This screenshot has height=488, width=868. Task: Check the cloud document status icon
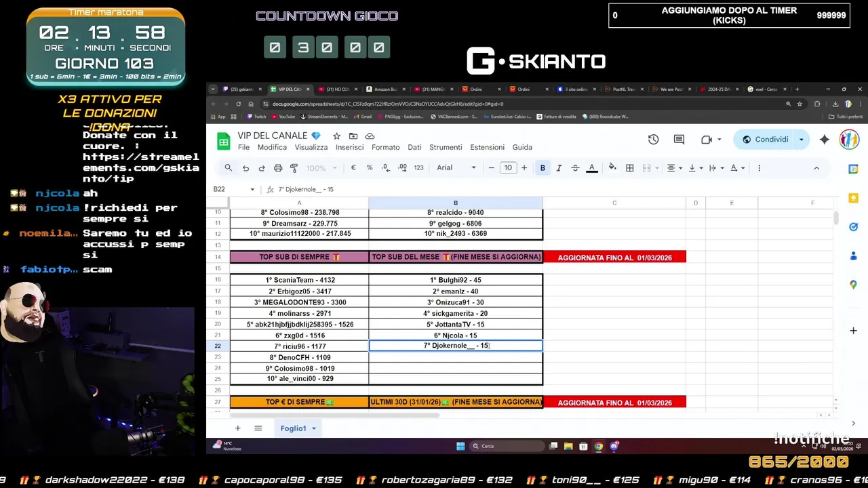pos(370,136)
